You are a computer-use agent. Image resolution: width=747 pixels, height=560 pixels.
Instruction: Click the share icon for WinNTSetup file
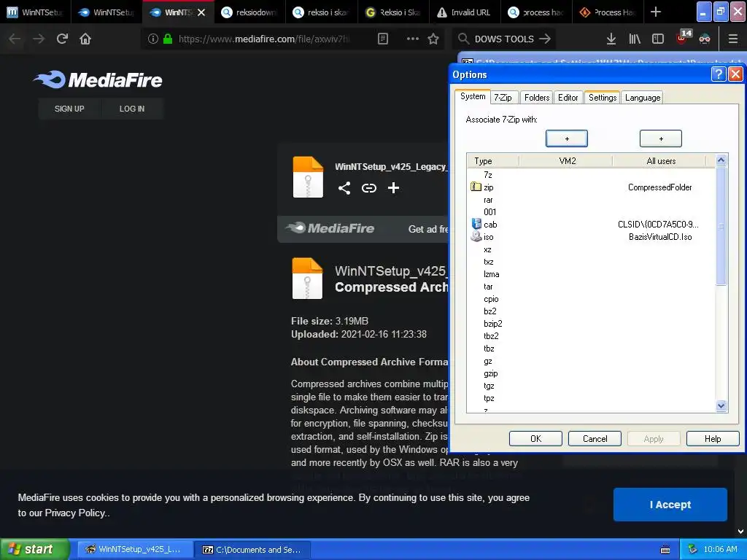[x=344, y=188]
